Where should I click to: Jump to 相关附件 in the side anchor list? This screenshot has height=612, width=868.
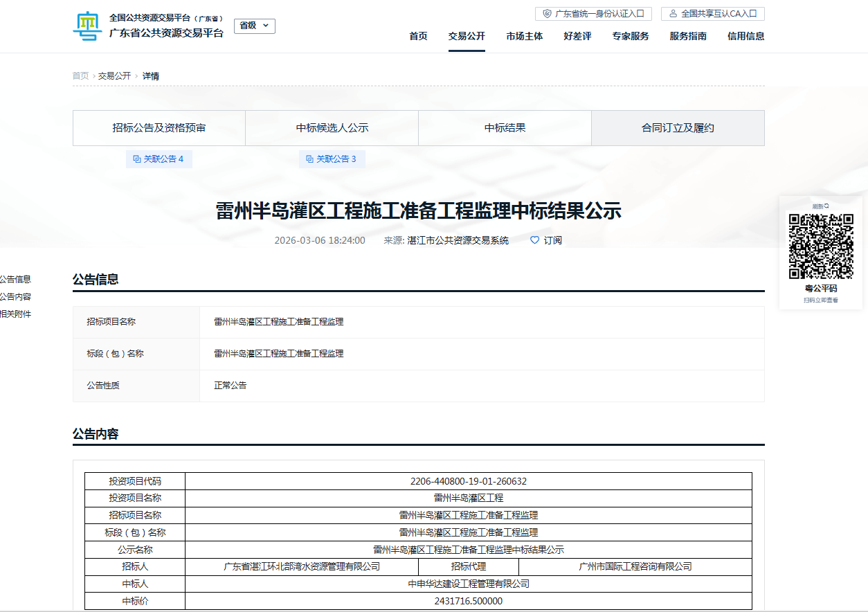[x=15, y=314]
